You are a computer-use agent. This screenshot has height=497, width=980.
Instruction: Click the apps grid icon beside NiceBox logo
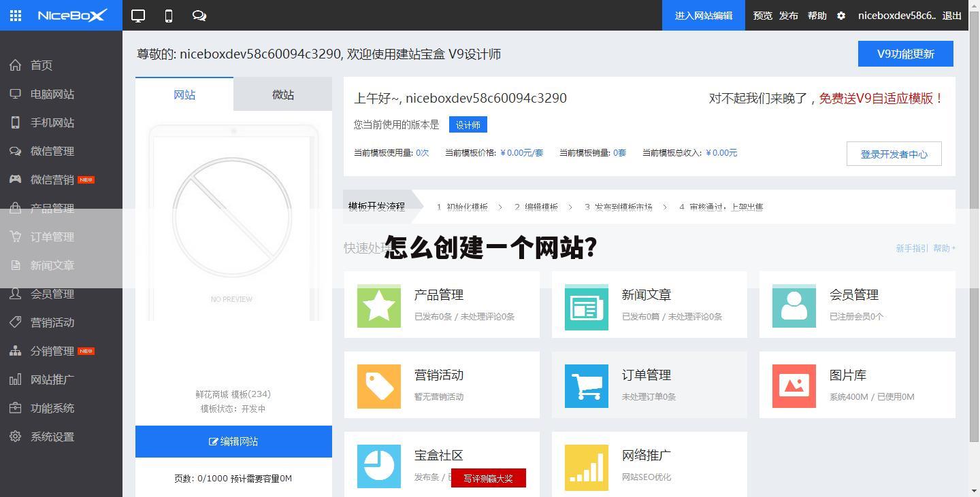coord(15,15)
